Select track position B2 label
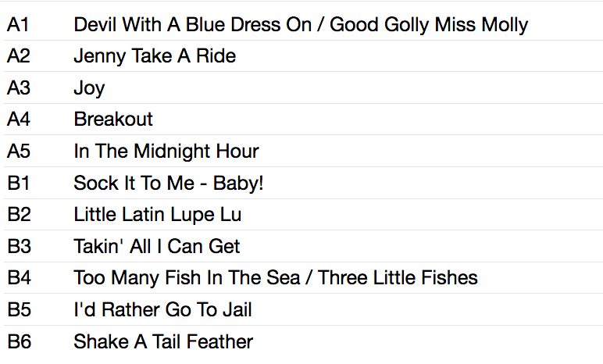This screenshot has width=603, height=364. (20, 215)
